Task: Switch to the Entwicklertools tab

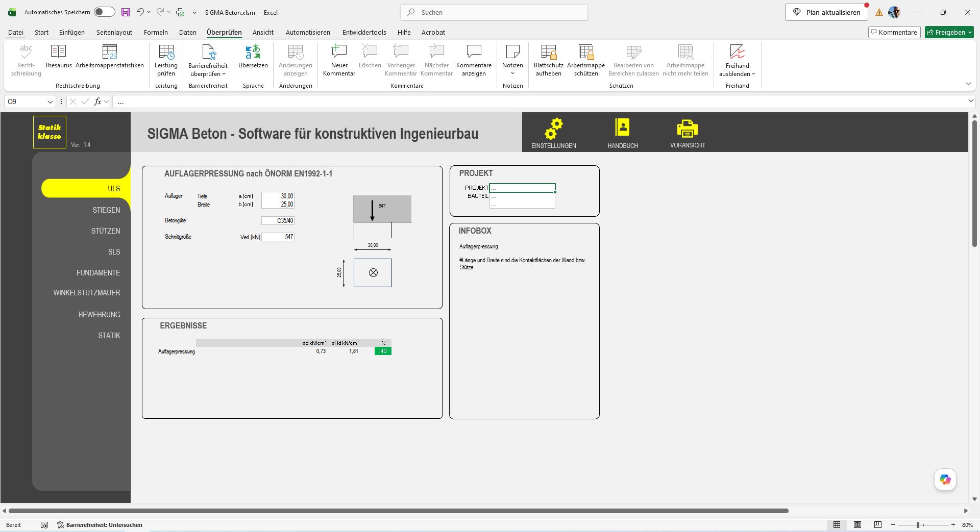Action: click(x=364, y=32)
